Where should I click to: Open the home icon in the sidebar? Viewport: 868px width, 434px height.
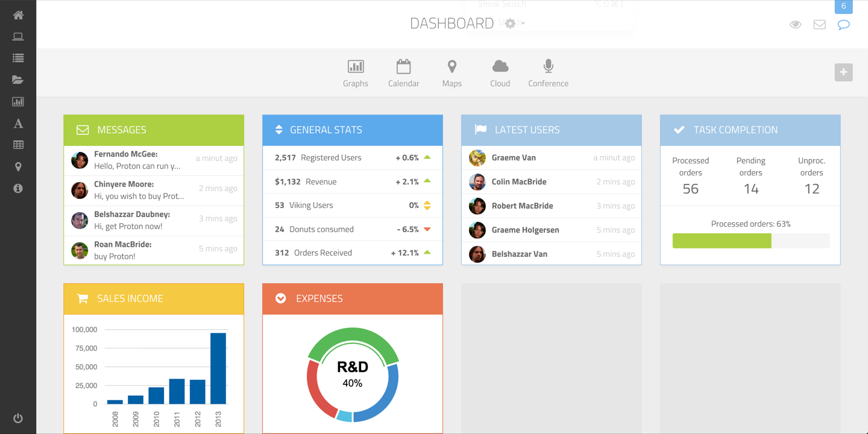[x=18, y=15]
